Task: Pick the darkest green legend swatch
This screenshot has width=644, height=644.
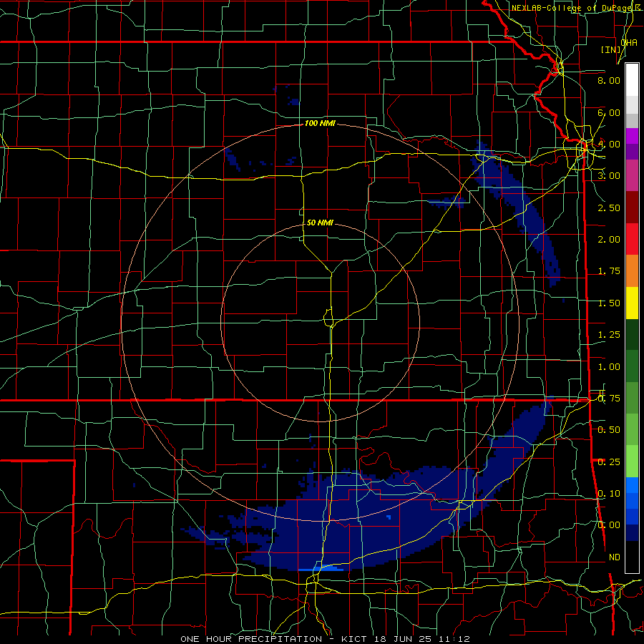Action: pyautogui.click(x=632, y=334)
